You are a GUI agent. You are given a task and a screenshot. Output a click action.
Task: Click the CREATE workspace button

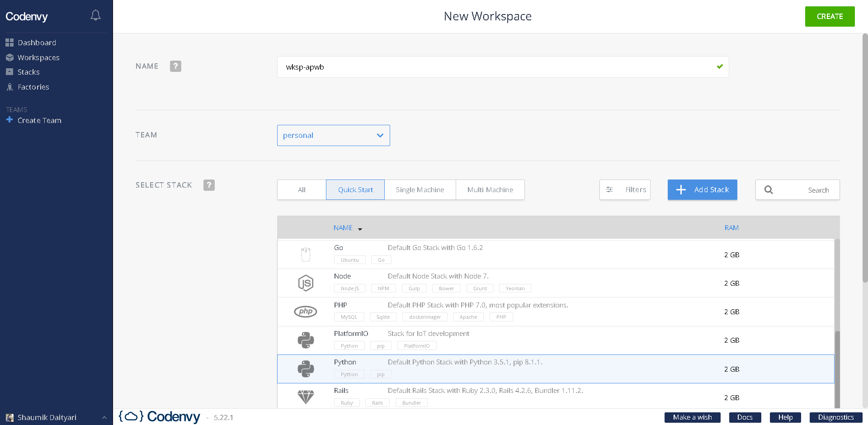click(x=830, y=16)
